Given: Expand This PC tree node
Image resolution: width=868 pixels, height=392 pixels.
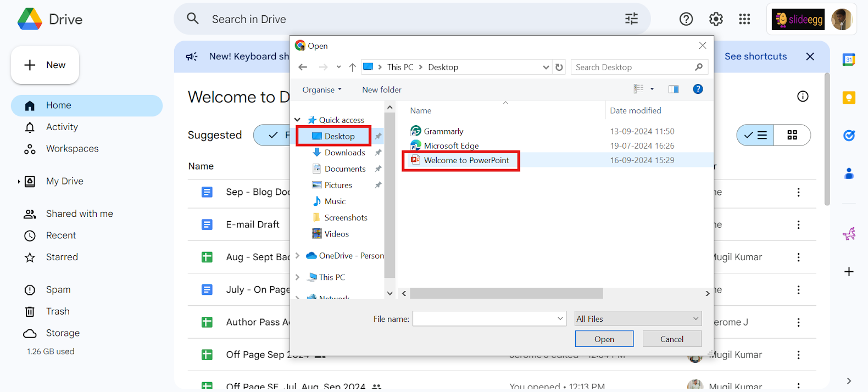Looking at the screenshot, I should (298, 277).
